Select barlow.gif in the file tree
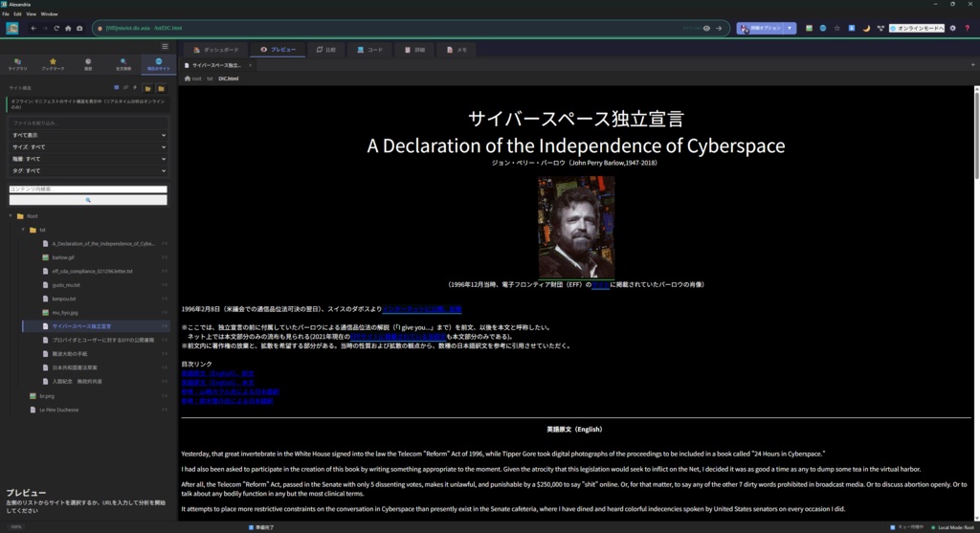This screenshot has width=980, height=533. click(x=63, y=257)
